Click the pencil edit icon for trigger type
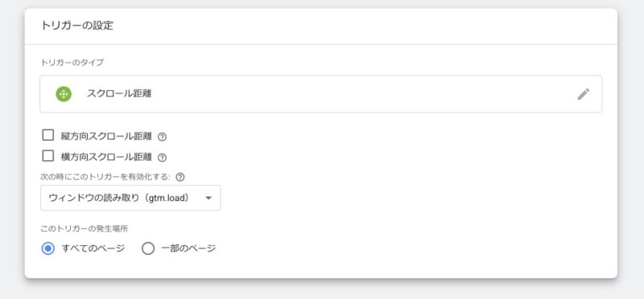The image size is (644, 299). coord(583,94)
